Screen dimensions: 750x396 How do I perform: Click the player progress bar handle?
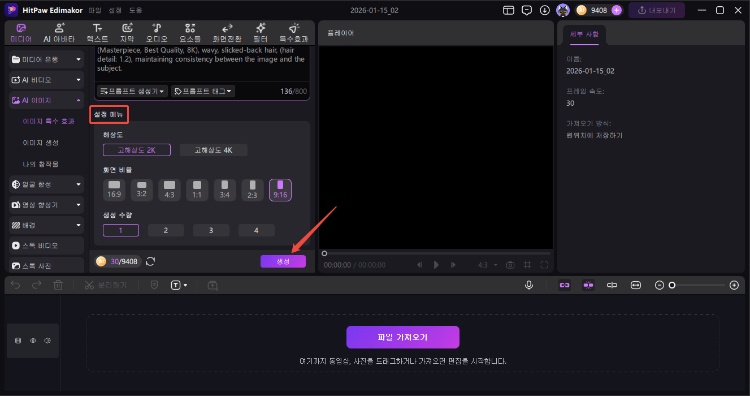point(324,253)
